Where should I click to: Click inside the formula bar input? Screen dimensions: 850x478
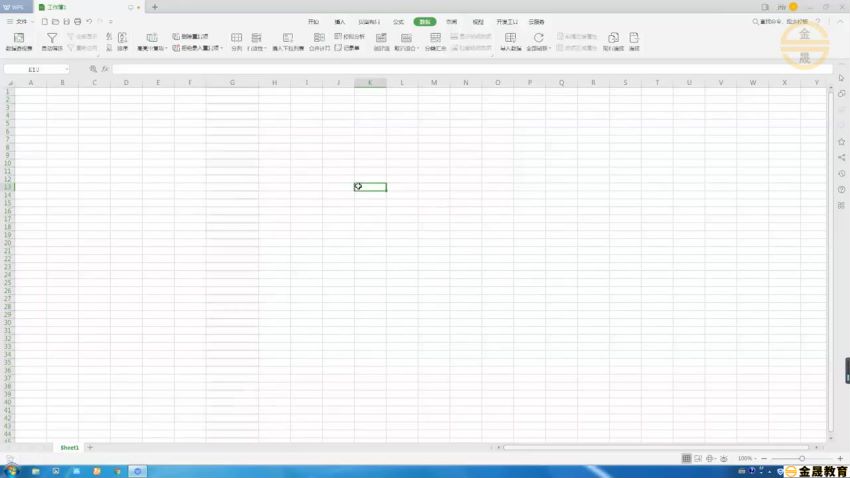[x=472, y=69]
